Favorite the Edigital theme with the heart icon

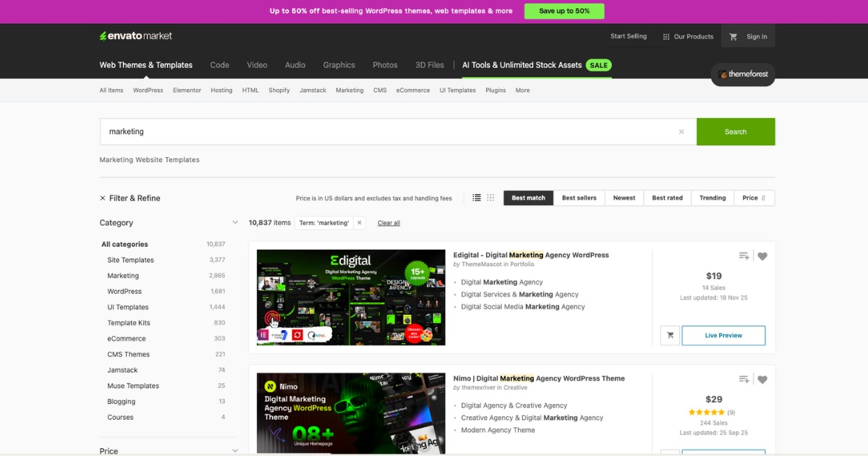click(762, 256)
